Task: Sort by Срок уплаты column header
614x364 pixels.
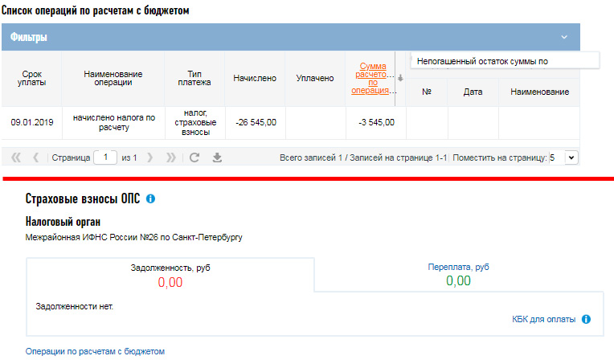Action: pos(31,78)
